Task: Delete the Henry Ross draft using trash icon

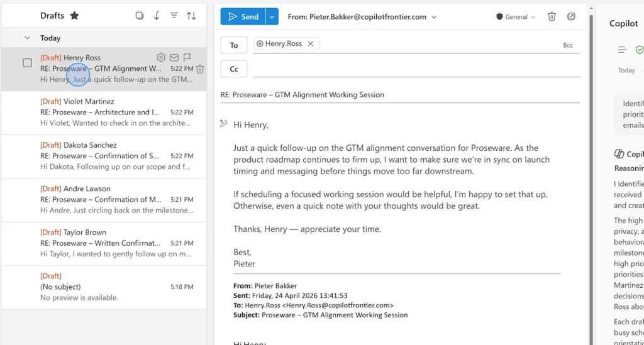Action: pyautogui.click(x=200, y=69)
